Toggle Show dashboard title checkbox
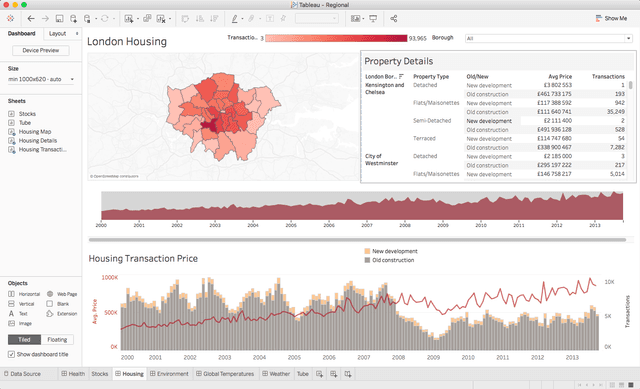This screenshot has width=640, height=389. point(11,354)
